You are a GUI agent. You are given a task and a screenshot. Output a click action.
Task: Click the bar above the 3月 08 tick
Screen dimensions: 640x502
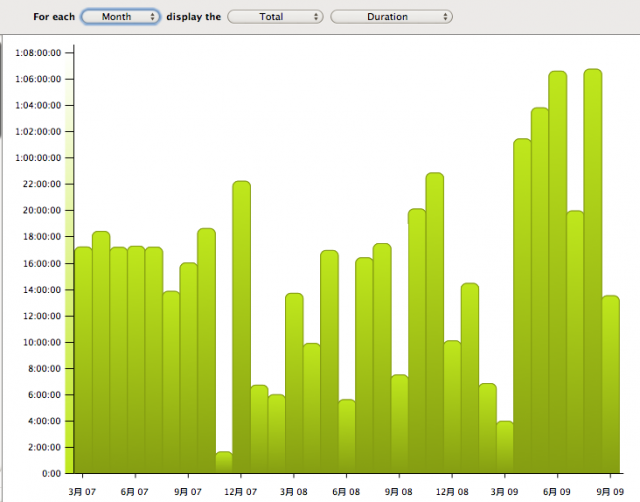[x=294, y=383]
